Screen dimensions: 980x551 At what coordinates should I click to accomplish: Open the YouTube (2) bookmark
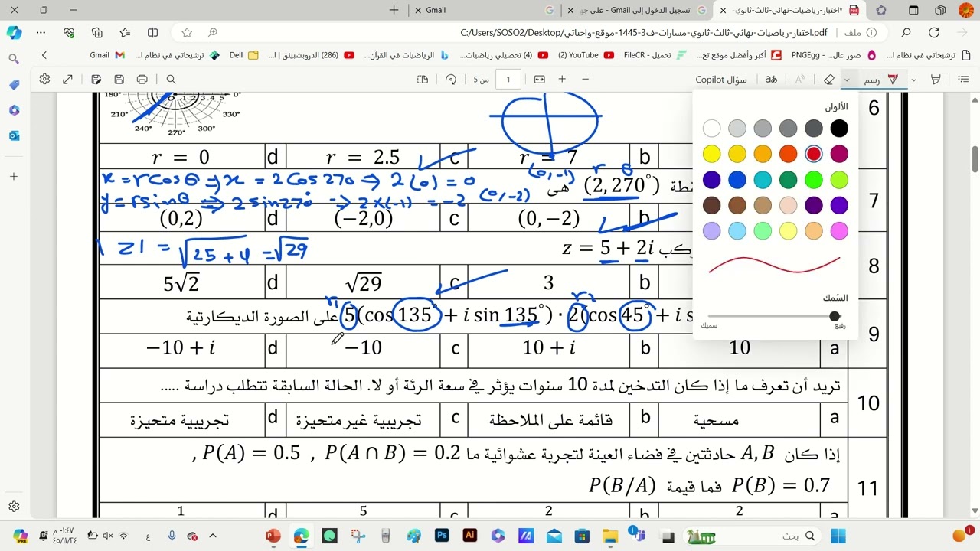click(586, 55)
